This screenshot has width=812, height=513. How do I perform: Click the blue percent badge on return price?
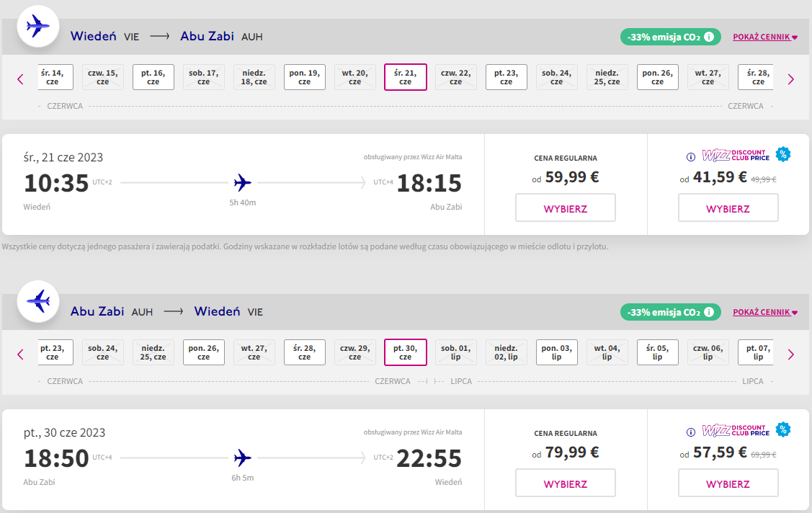[783, 429]
